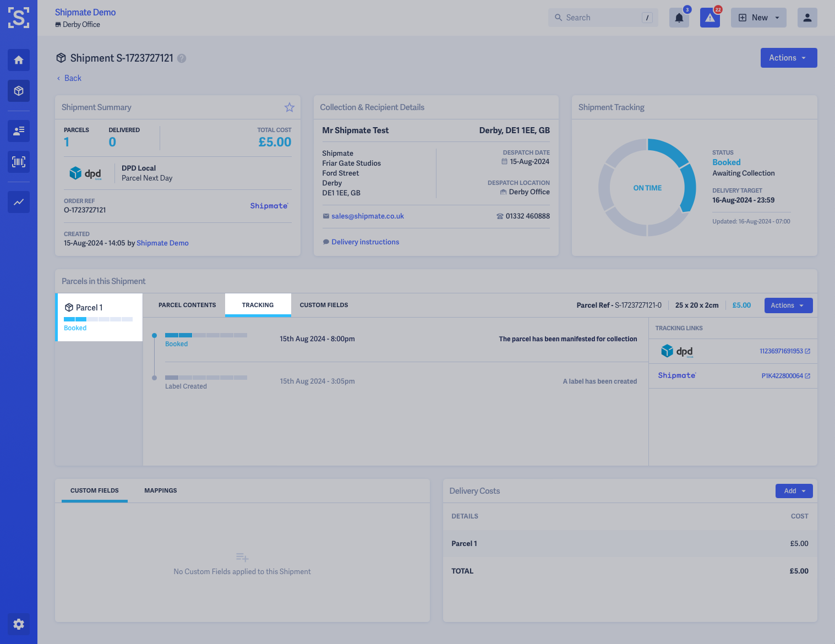835x644 pixels.
Task: Open the Shipments box icon in sidebar
Action: [x=19, y=91]
